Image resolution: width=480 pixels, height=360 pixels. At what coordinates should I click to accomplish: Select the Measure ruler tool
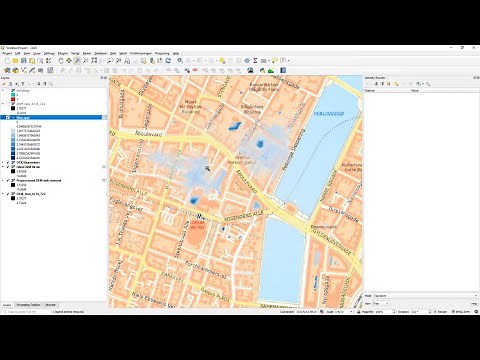pos(263,61)
